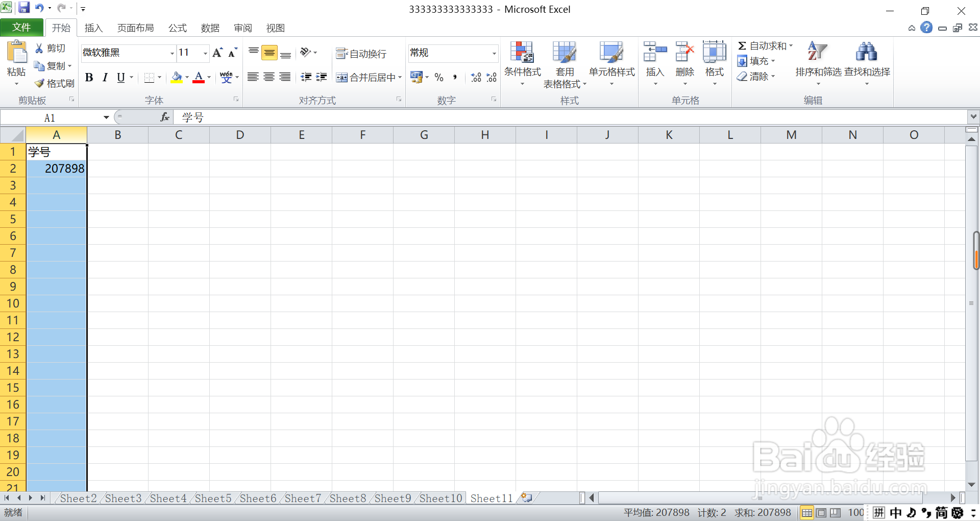The width and height of the screenshot is (980, 521).
Task: Apply yellow fill color bucket
Action: coord(177,77)
